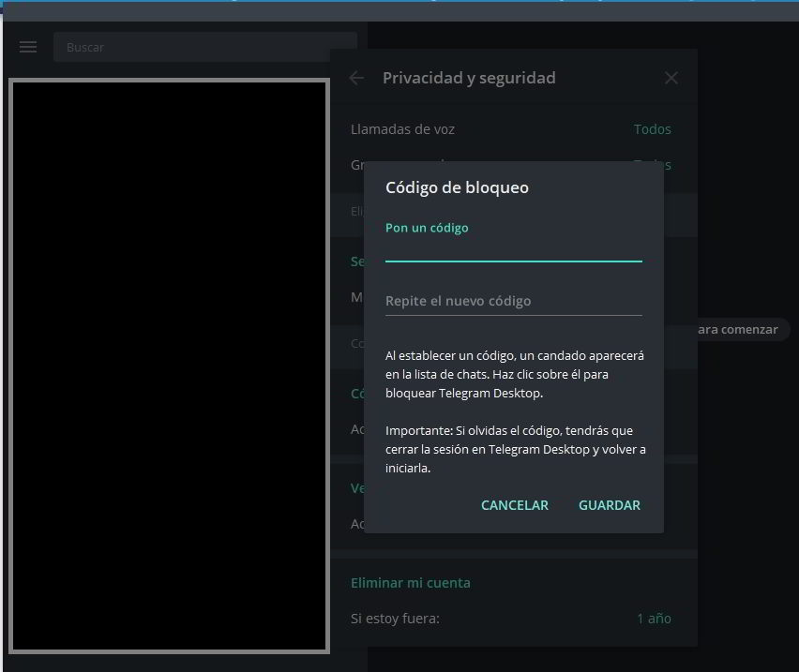Click the partially hidden 'para comenzar' pill
This screenshot has height=672, width=799.
(x=741, y=330)
